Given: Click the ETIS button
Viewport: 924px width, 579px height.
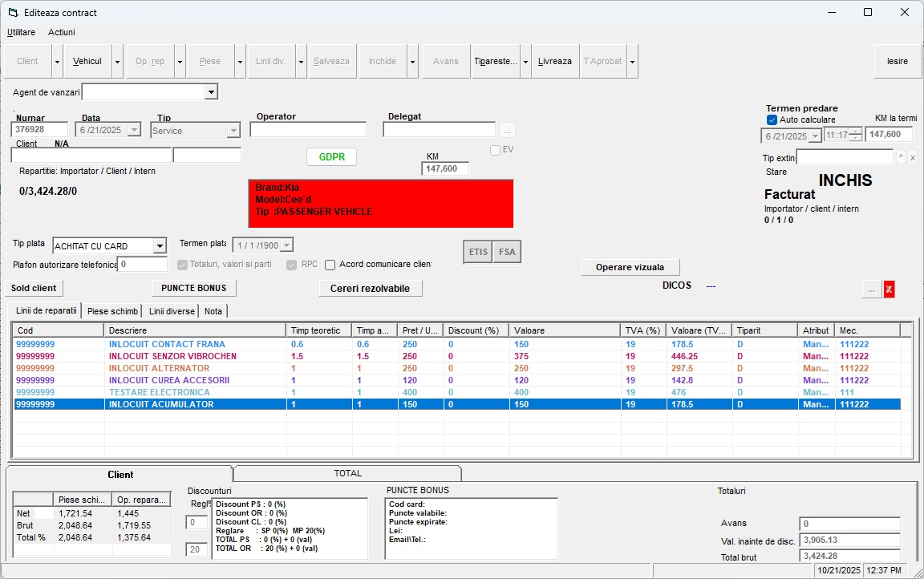Looking at the screenshot, I should tap(478, 252).
